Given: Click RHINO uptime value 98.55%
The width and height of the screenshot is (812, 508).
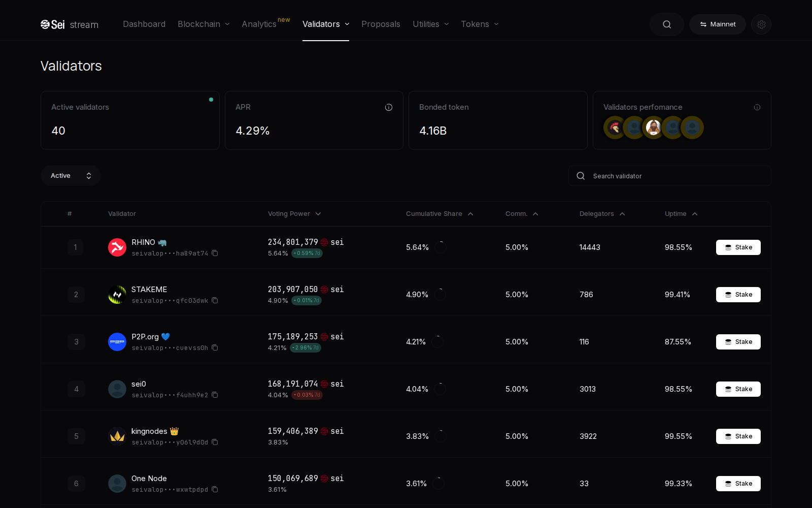Looking at the screenshot, I should pos(679,247).
